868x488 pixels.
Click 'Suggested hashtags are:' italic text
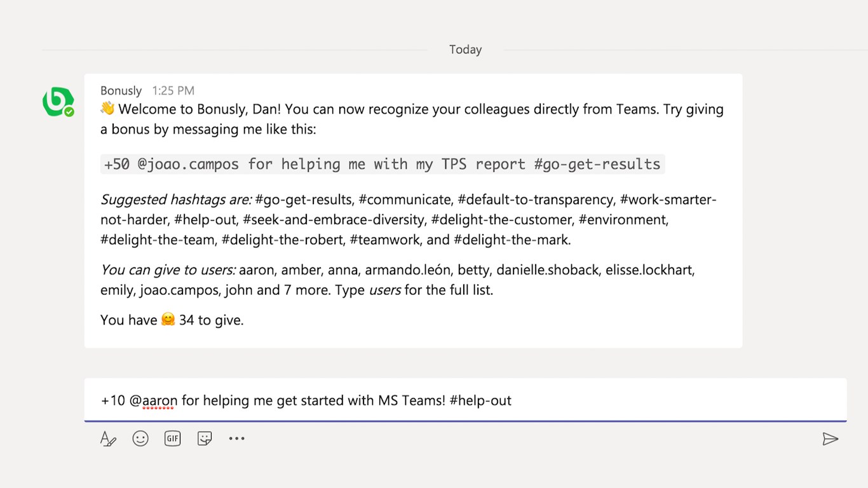[176, 200]
